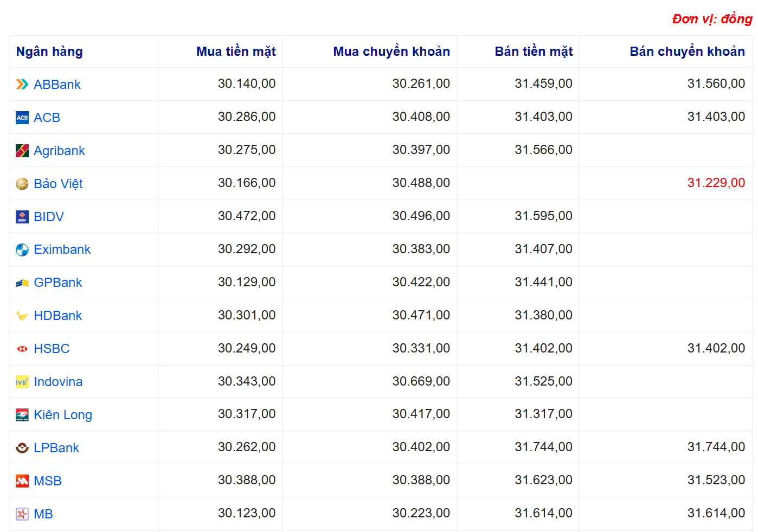Open the HDBank link

(57, 316)
